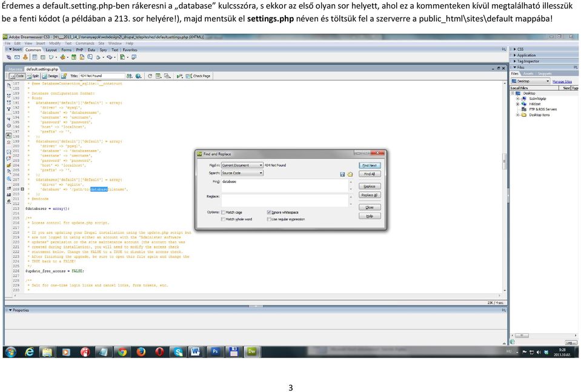Select the Layout tab in Insert bar
This screenshot has height=392, width=581.
point(51,50)
